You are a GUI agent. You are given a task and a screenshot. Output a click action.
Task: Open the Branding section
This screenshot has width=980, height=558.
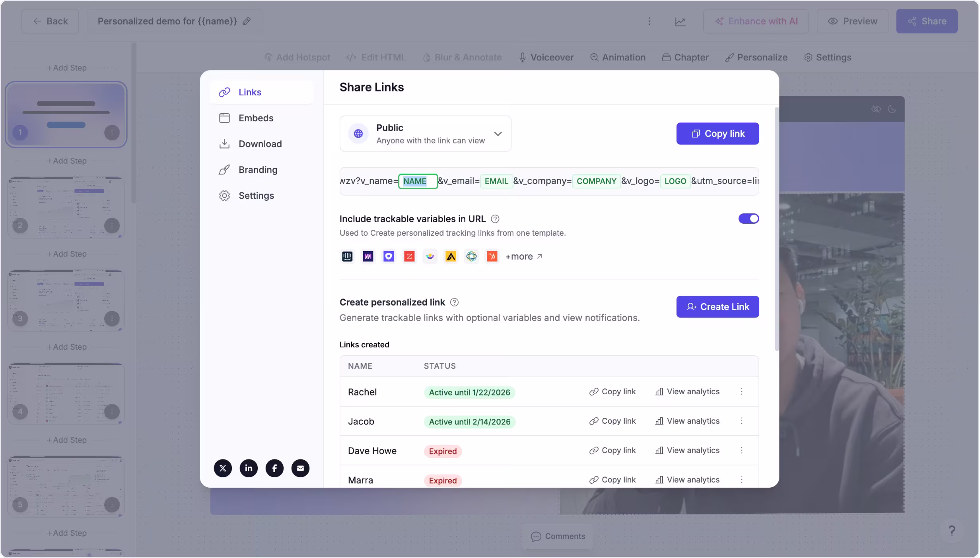coord(258,169)
